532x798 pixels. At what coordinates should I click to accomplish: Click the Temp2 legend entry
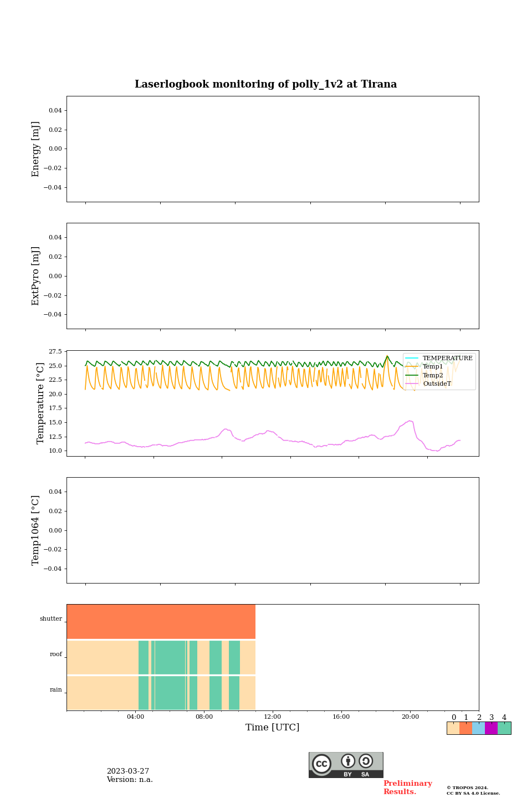(424, 375)
